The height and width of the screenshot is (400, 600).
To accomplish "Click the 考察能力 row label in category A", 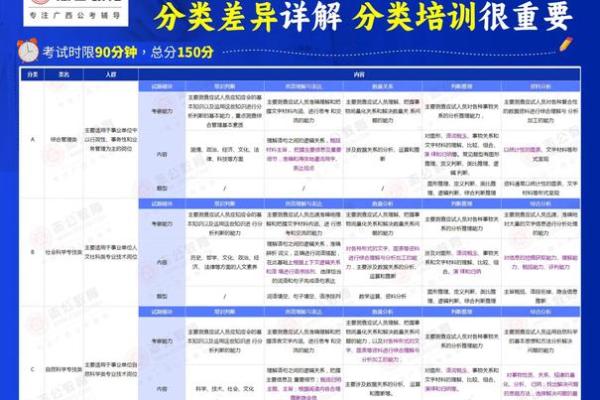I will click(162, 111).
